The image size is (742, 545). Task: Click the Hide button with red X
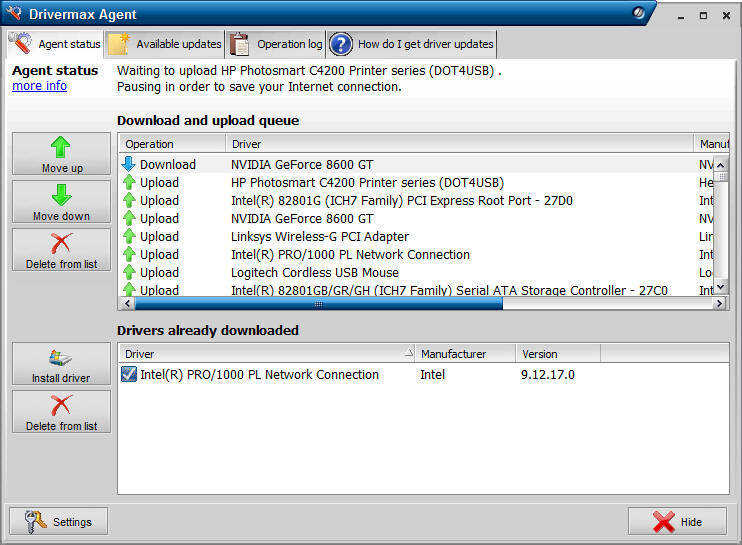click(677, 521)
